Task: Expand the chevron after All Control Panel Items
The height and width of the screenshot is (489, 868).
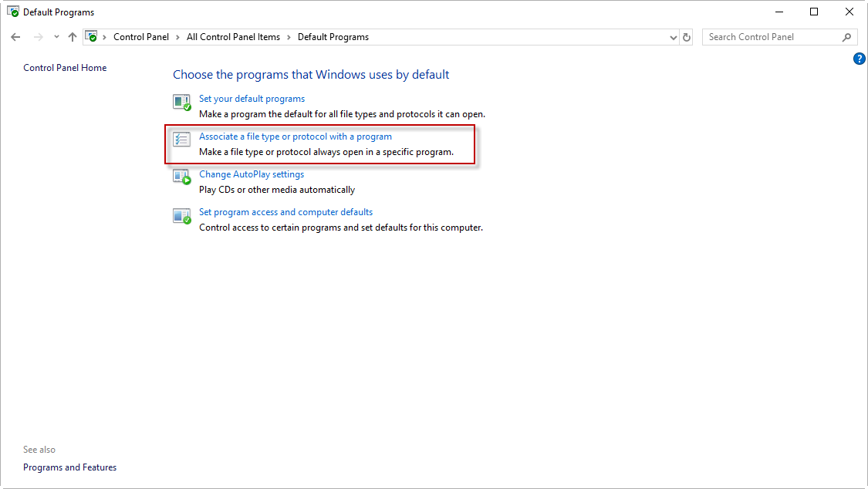Action: tap(289, 37)
